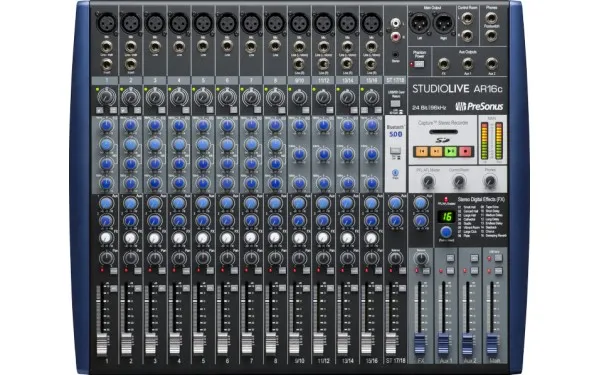Toggle the Main mute button
The image size is (600, 375).
click(x=498, y=271)
